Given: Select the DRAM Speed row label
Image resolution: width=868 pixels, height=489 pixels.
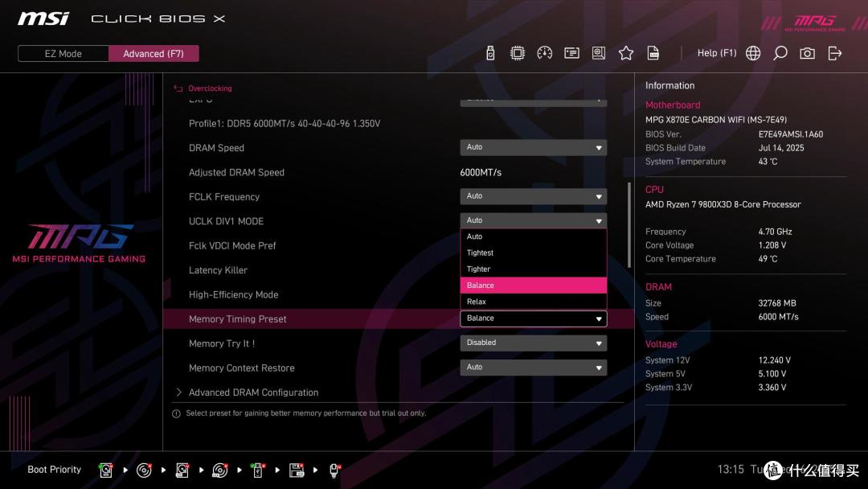Looking at the screenshot, I should tap(216, 148).
